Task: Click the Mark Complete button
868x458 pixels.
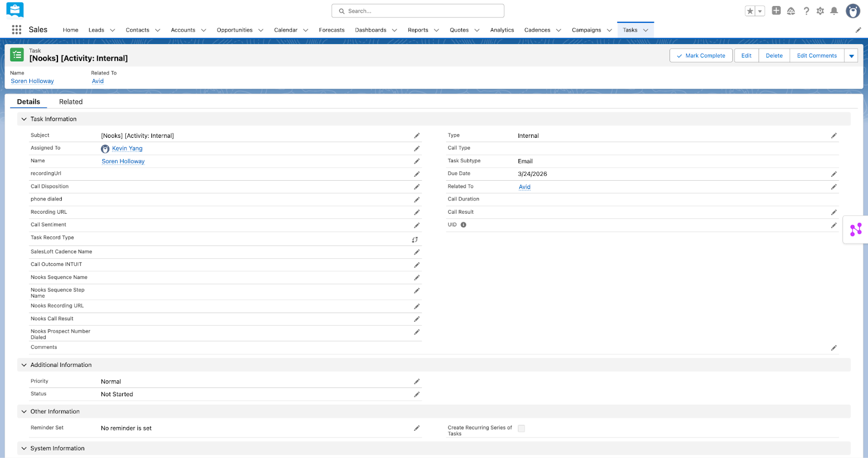Action: [701, 56]
